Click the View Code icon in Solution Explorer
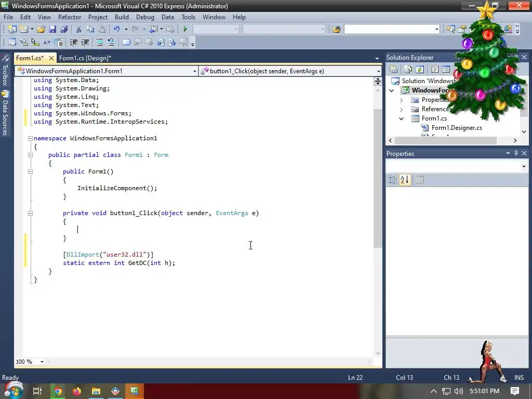Screen dimensions: 532x399 435,69
